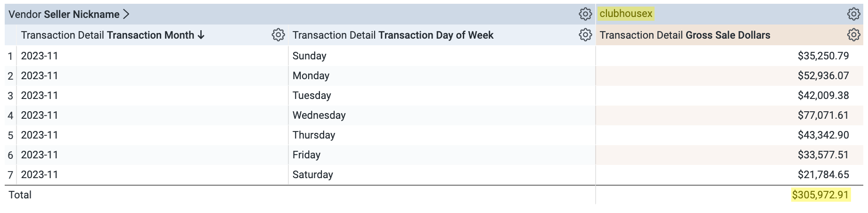The height and width of the screenshot is (213, 868).
Task: Click the total value $305,972.91
Action: pyautogui.click(x=820, y=195)
